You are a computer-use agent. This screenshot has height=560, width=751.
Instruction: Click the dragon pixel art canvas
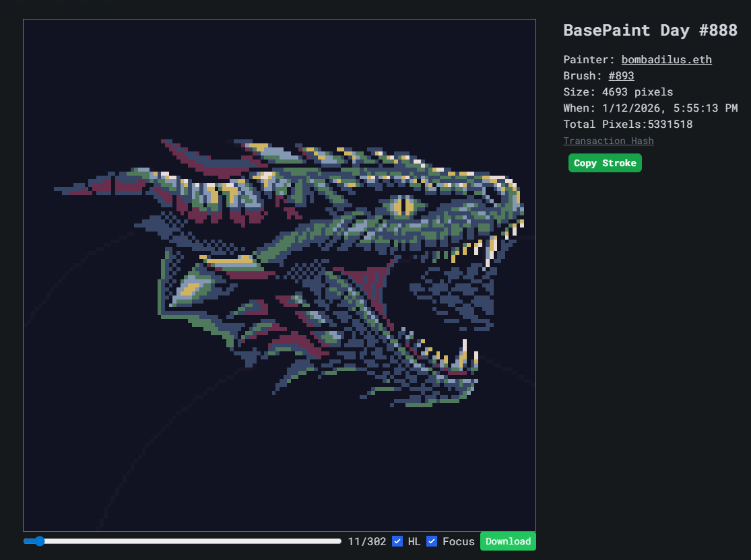point(280,275)
